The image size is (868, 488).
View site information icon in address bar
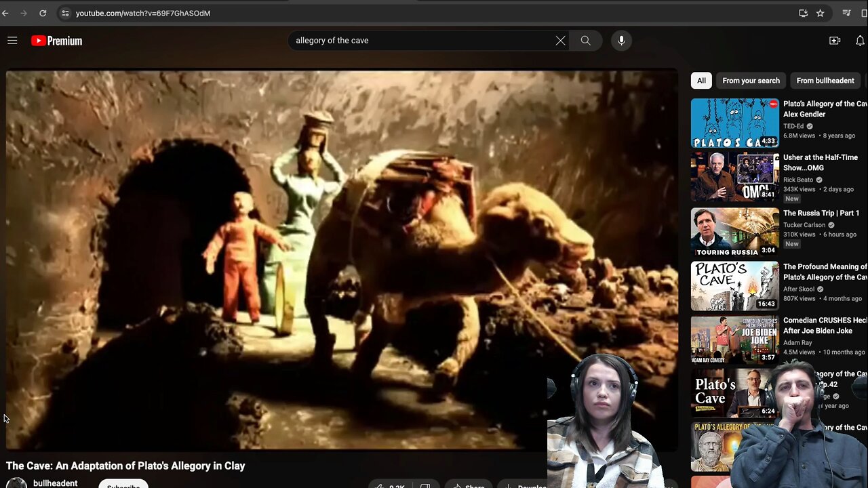pos(65,13)
